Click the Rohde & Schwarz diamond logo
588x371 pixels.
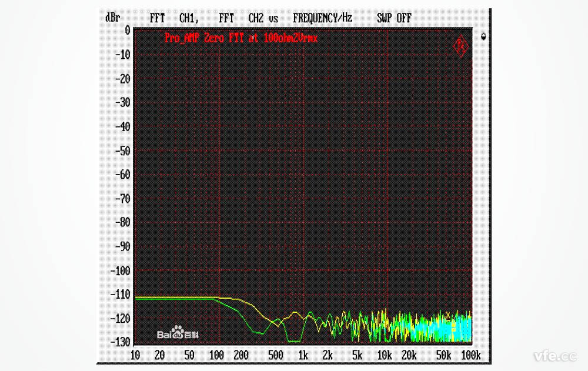(459, 48)
